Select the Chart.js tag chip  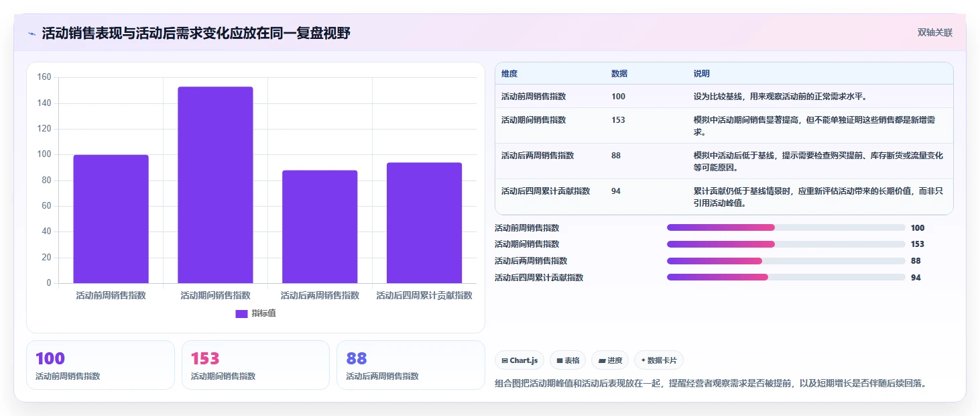coord(519,360)
